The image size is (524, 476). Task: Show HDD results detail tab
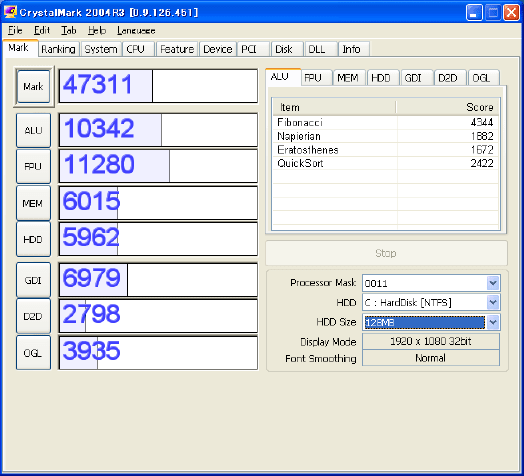coord(383,78)
